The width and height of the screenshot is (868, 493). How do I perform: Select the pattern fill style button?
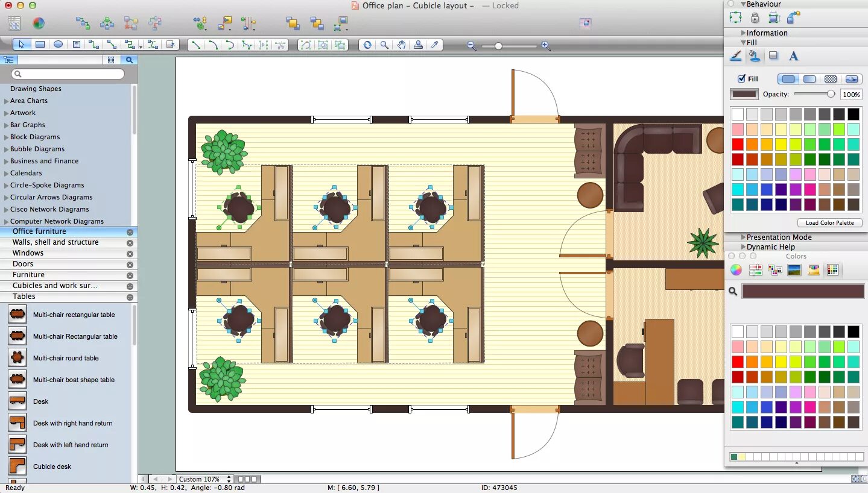(x=831, y=79)
